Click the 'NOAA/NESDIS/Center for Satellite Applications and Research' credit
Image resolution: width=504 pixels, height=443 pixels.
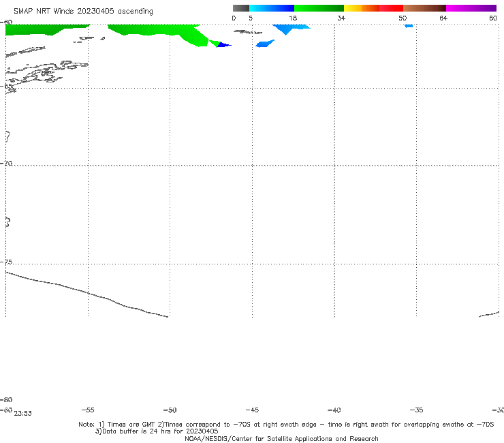coord(281,439)
